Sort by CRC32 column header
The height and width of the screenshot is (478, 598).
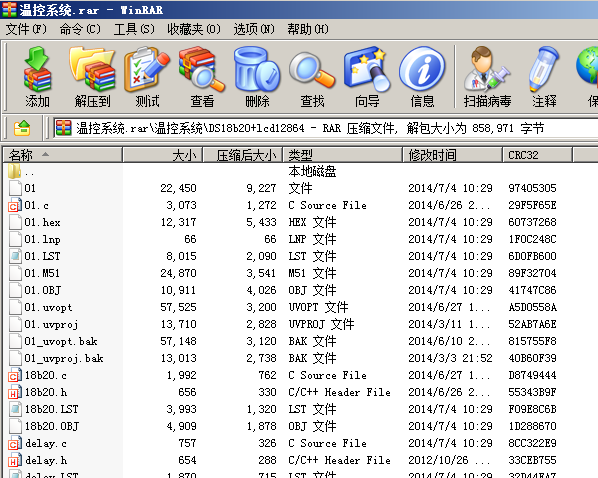pyautogui.click(x=537, y=155)
